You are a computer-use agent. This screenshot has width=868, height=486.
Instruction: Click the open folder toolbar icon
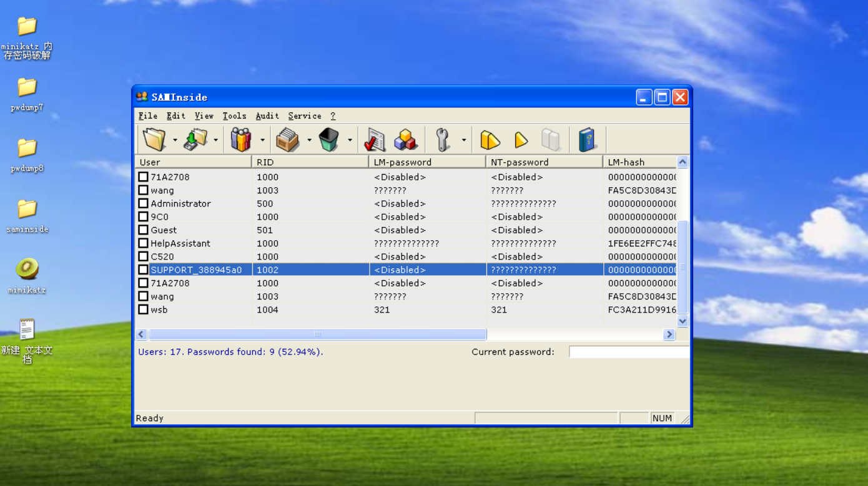point(154,140)
